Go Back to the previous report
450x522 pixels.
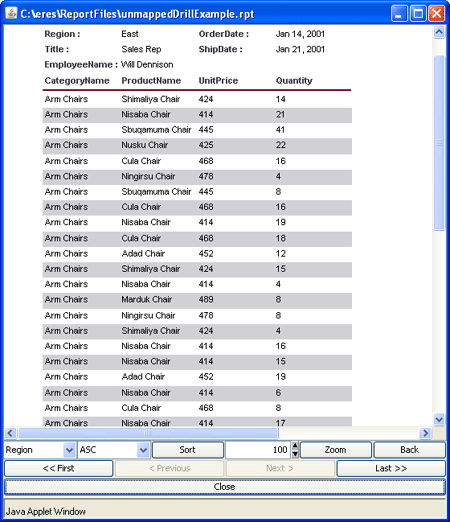[x=409, y=450]
